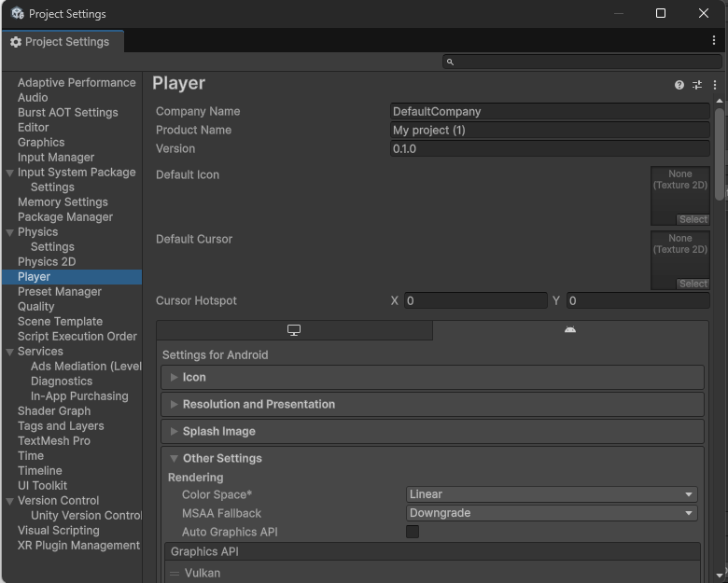
Task: Open Quality settings in sidebar
Action: pyautogui.click(x=36, y=306)
